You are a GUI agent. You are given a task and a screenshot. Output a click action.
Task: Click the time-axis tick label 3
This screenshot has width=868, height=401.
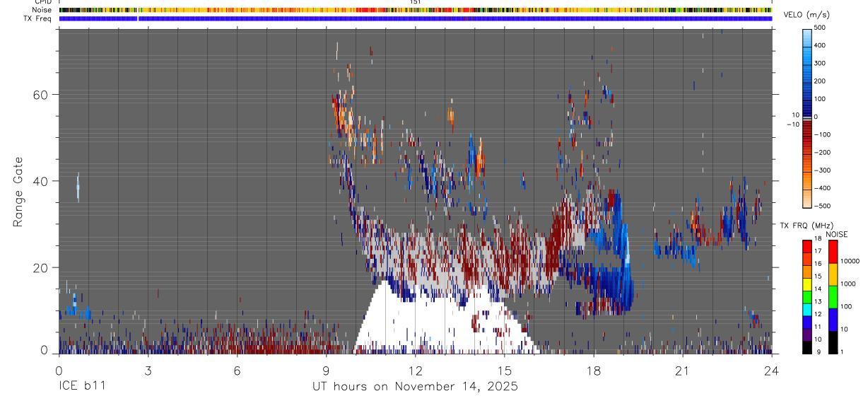click(148, 371)
